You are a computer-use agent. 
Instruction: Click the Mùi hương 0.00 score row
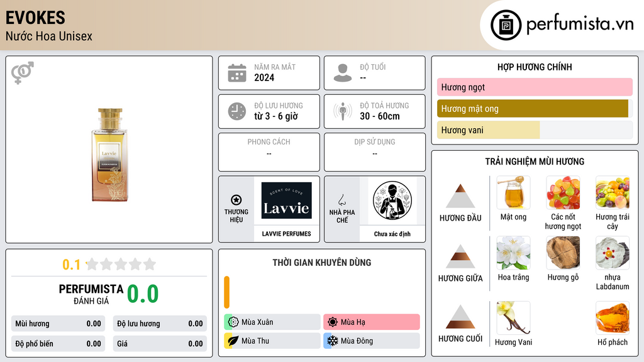tap(58, 324)
